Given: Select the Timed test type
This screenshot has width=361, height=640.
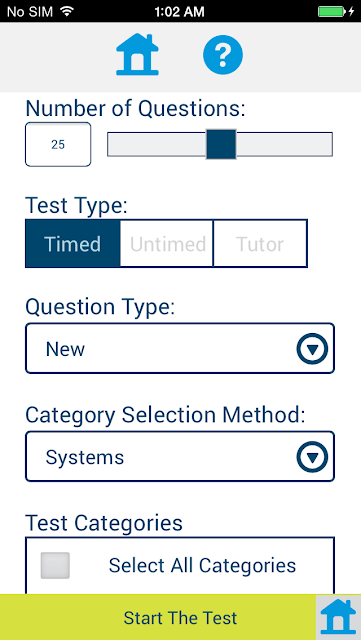Looking at the screenshot, I should tap(73, 244).
